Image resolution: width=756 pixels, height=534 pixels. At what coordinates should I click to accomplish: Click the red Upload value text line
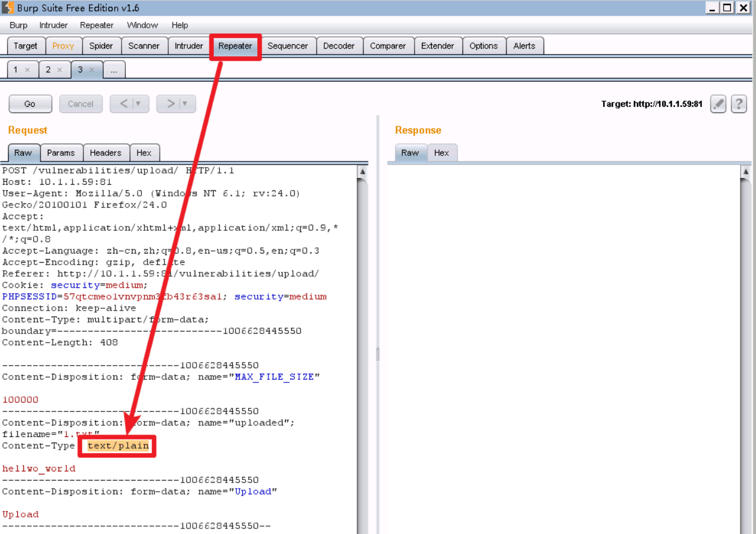click(x=20, y=514)
